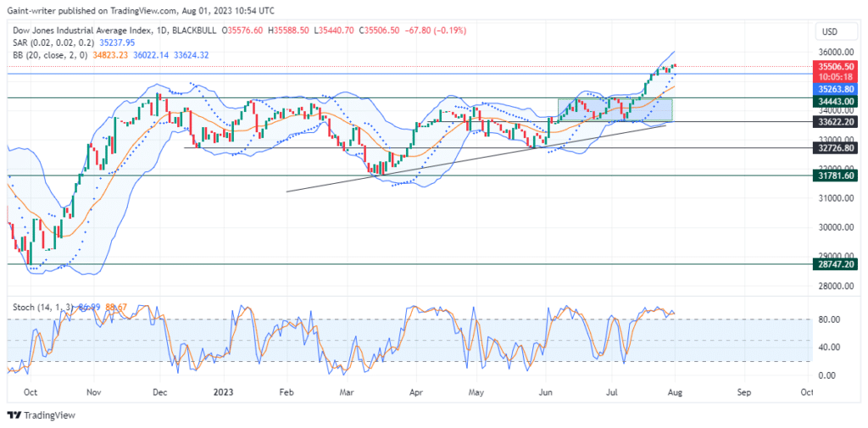Click the 28000.00 price axis value
The height and width of the screenshot is (428, 868).
point(834,286)
